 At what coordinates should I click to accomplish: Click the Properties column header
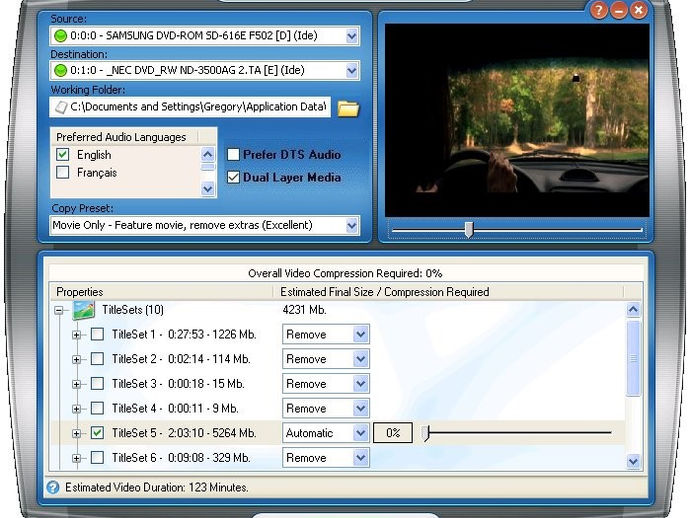[x=161, y=292]
